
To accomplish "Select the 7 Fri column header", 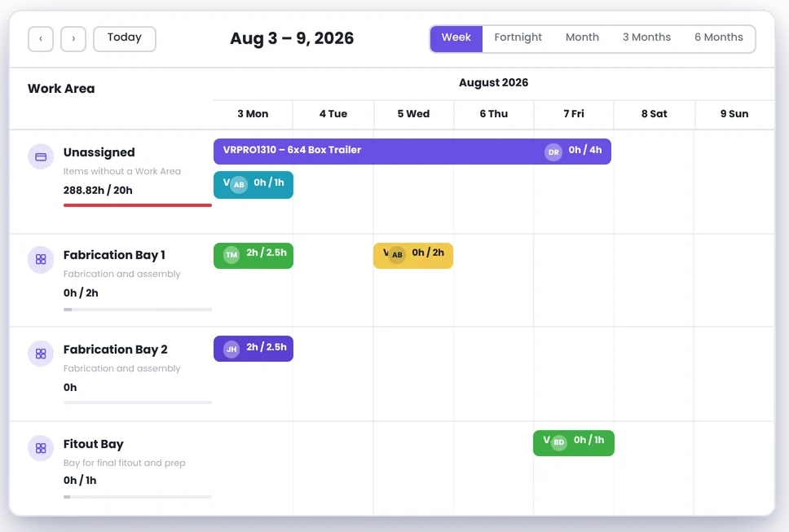I will click(x=574, y=114).
